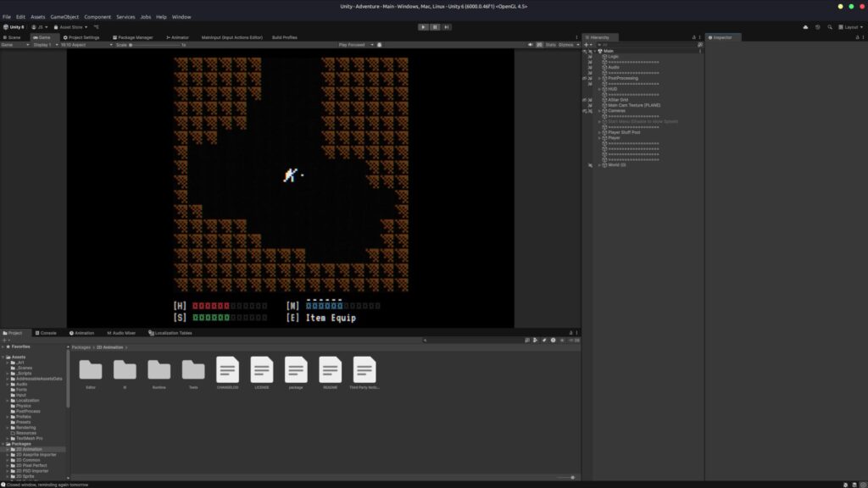This screenshot has height=488, width=868.
Task: Select the Runtime folder thumbnail
Action: (x=159, y=369)
